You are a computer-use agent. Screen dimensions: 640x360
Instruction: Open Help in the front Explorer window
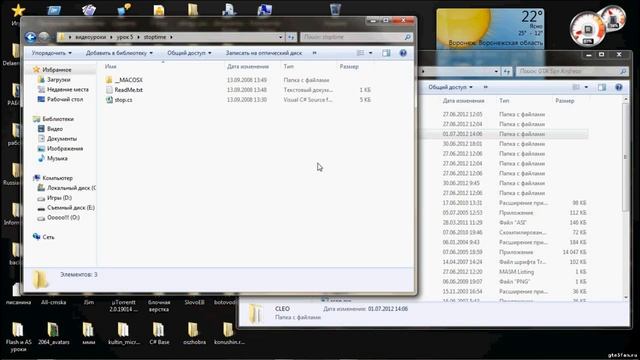click(403, 53)
